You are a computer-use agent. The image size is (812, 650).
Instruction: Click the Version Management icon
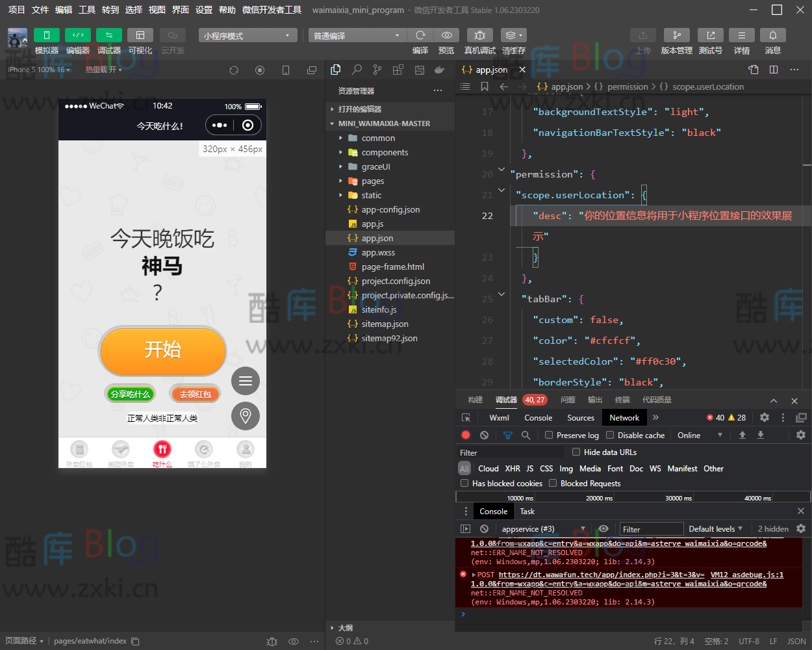pos(676,35)
